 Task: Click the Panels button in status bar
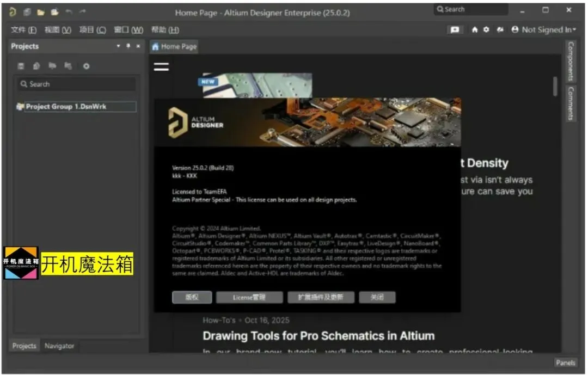coord(566,362)
